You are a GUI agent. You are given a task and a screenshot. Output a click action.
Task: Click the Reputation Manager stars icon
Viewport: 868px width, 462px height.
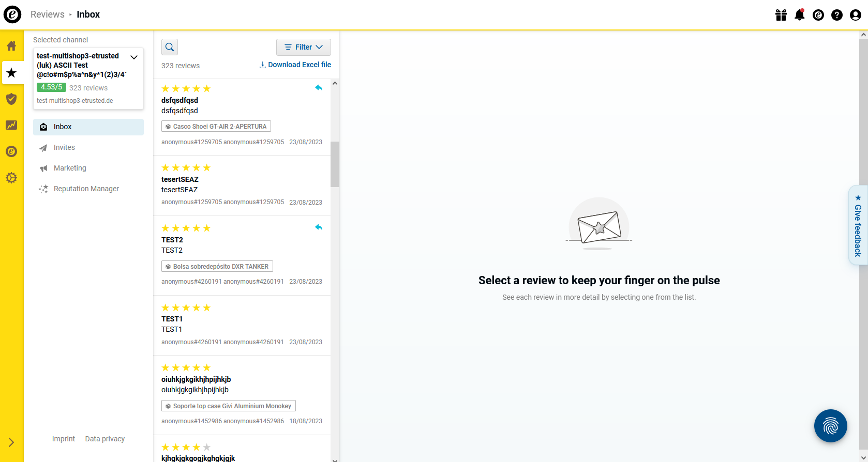[43, 189]
